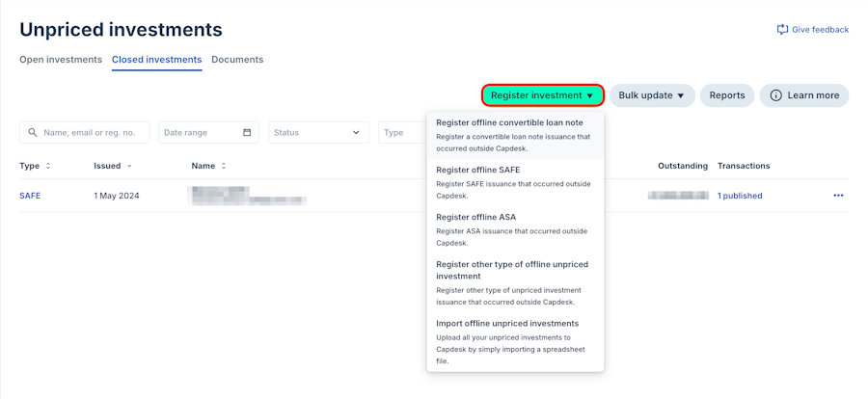Switch to the Documents tab
The width and height of the screenshot is (868, 399).
tap(237, 60)
